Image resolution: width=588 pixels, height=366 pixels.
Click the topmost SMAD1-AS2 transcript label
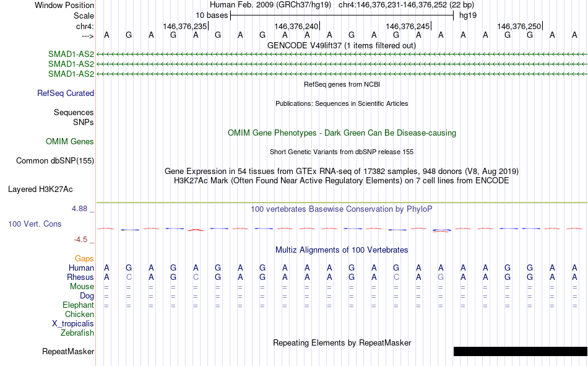coord(71,54)
